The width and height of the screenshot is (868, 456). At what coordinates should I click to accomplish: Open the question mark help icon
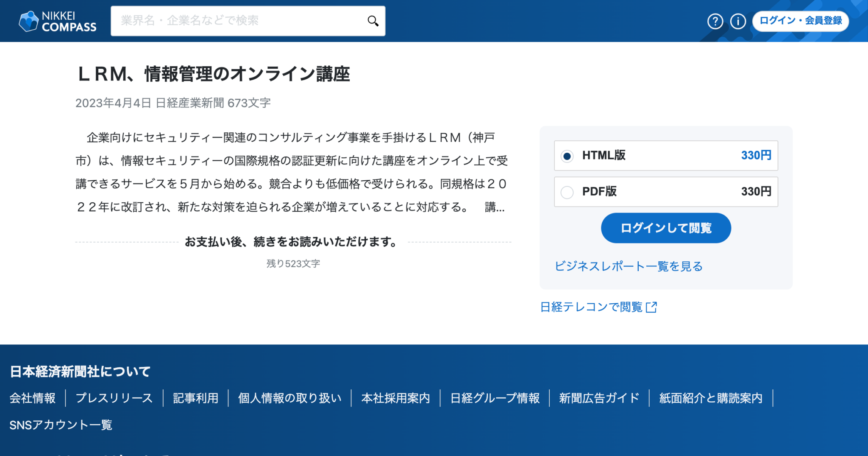pyautogui.click(x=715, y=21)
